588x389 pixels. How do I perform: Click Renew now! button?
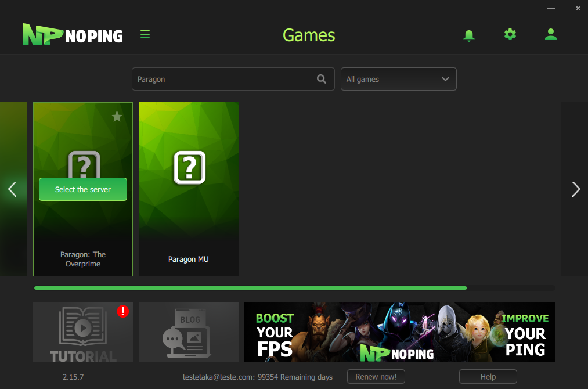point(376,377)
